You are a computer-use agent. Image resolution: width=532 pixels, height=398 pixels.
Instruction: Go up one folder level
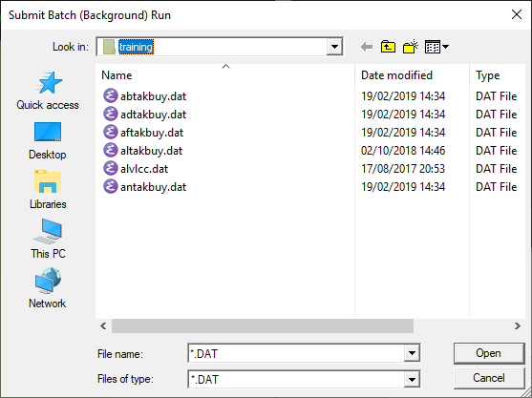click(388, 47)
